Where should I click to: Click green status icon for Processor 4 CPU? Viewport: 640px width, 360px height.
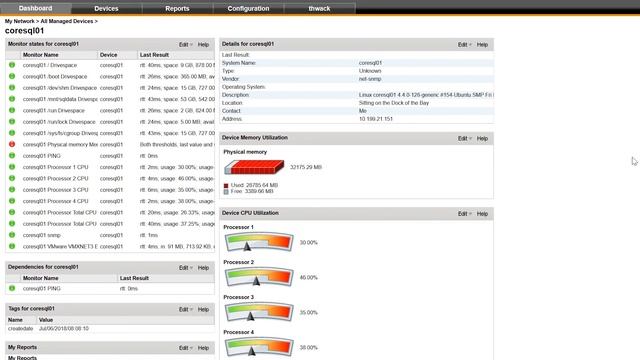coord(12,201)
